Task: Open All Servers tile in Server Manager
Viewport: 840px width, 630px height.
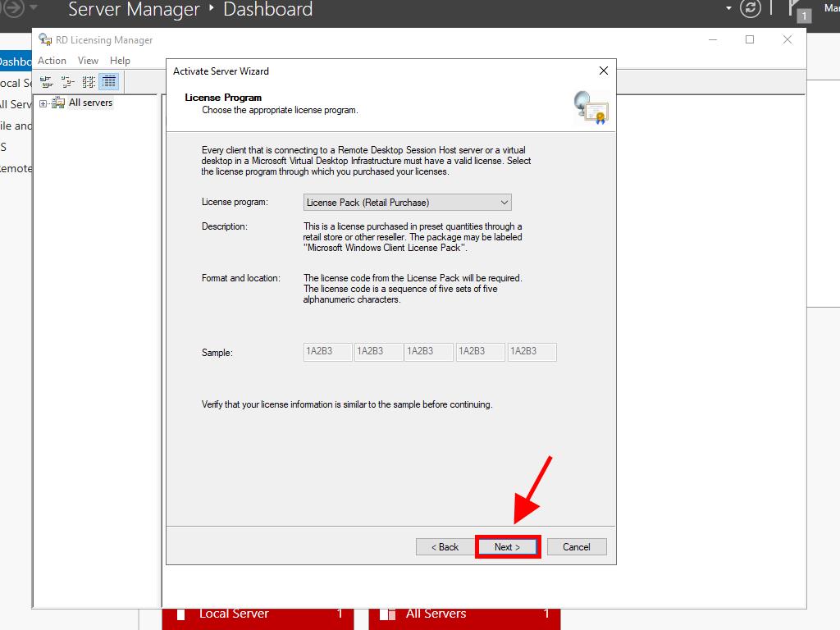Action: pos(464,619)
